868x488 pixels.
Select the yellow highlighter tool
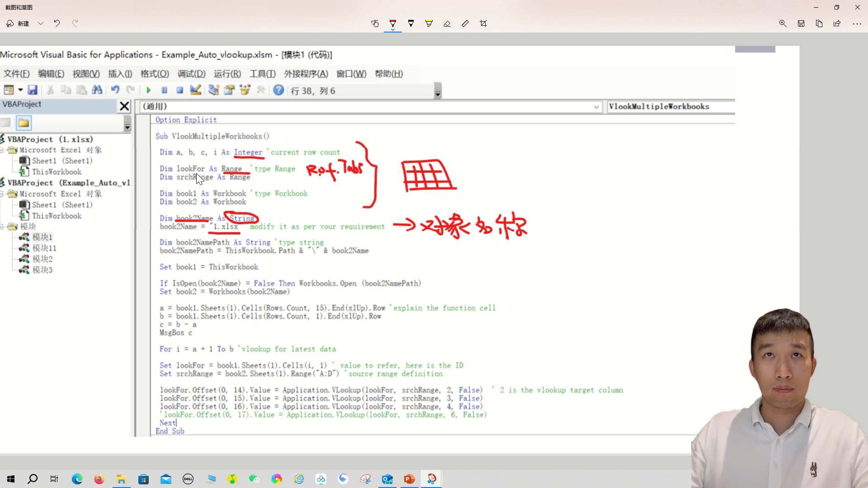(429, 23)
